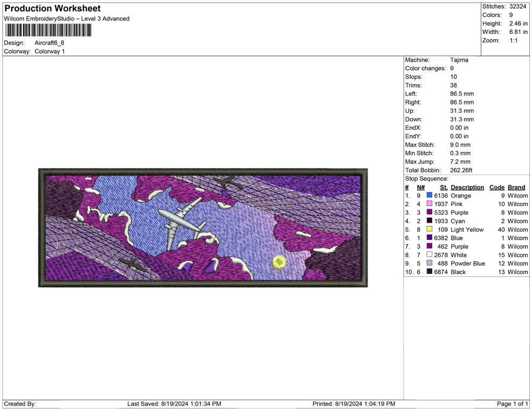Viewport: 532px width, 409px height.
Task: Click the barcode under the worksheet title
Action: [x=48, y=30]
